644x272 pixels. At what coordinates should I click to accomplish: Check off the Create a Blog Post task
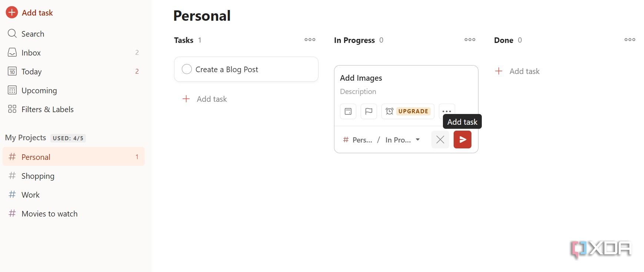[x=187, y=69]
